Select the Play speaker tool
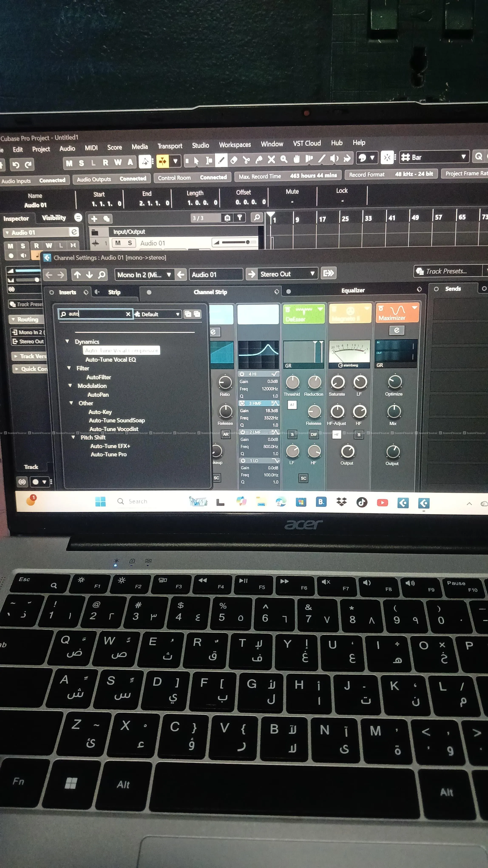This screenshot has width=488, height=868. 334,158
